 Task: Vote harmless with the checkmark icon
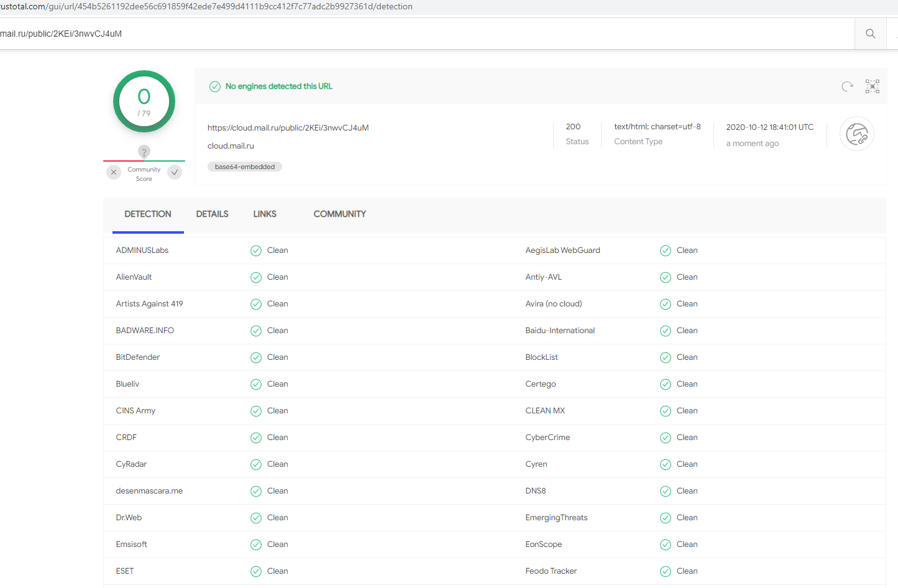tap(175, 172)
